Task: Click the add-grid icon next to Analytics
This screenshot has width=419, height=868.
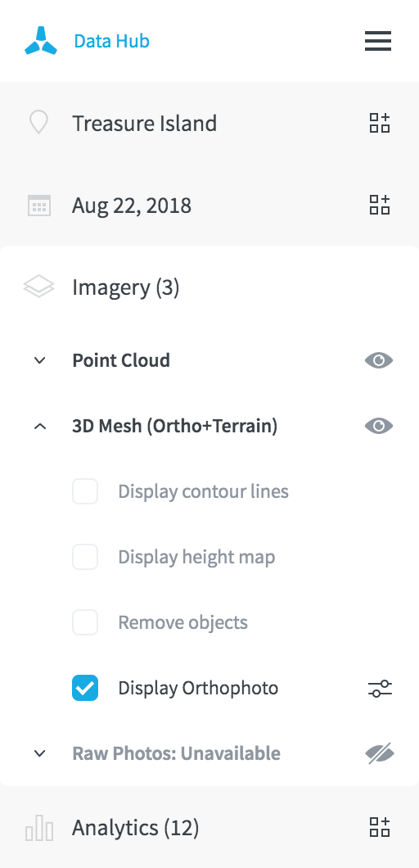Action: point(380,827)
